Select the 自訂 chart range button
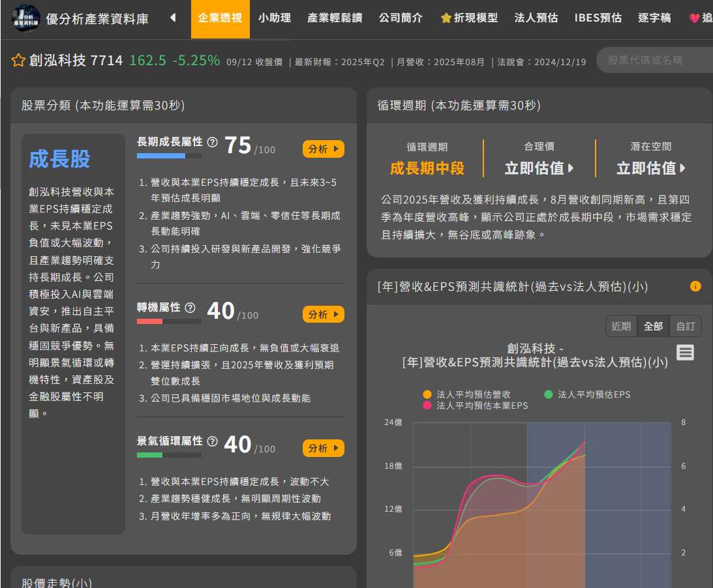This screenshot has height=588, width=713. pos(685,326)
